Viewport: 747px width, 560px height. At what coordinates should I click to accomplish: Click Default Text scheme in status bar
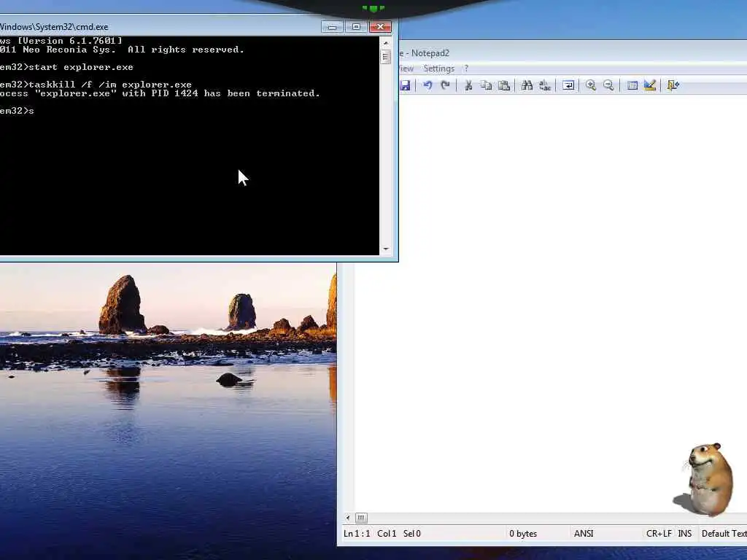[x=724, y=533]
